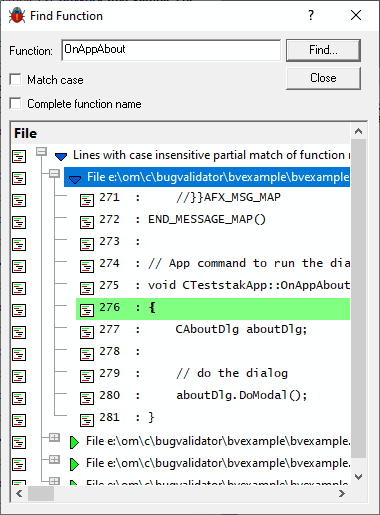Select line 272 END_MESSAGE_MAP()

[213, 220]
